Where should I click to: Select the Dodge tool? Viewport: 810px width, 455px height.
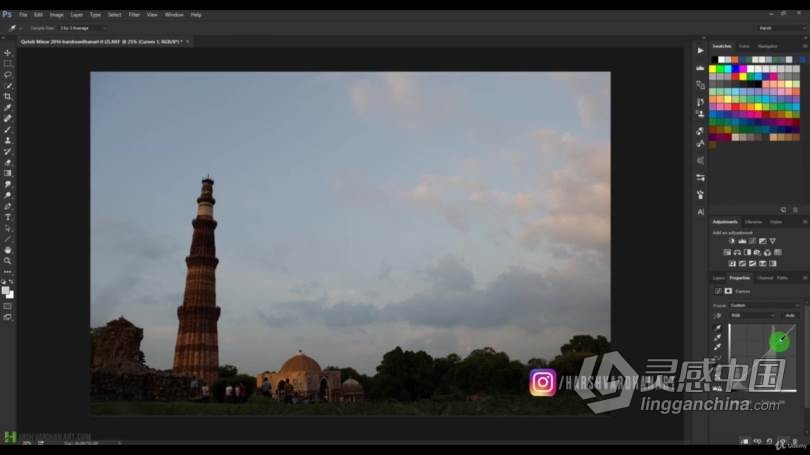click(x=8, y=195)
